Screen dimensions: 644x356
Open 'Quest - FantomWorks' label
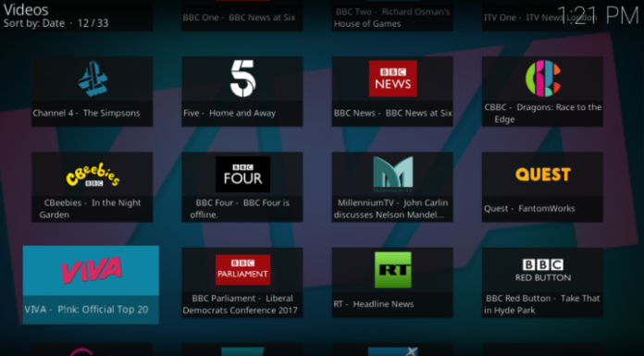pos(529,209)
